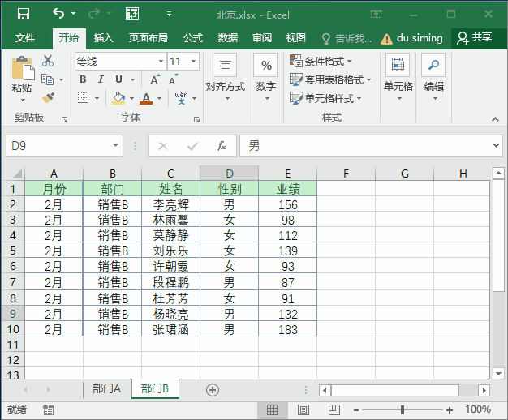Click the Insert Function fx icon

[222, 146]
